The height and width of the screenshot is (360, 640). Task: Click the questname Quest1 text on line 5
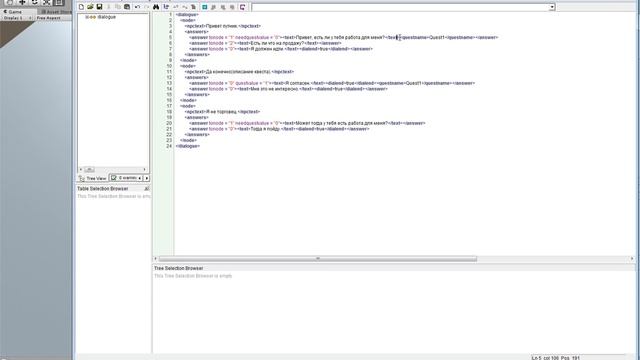pos(437,38)
